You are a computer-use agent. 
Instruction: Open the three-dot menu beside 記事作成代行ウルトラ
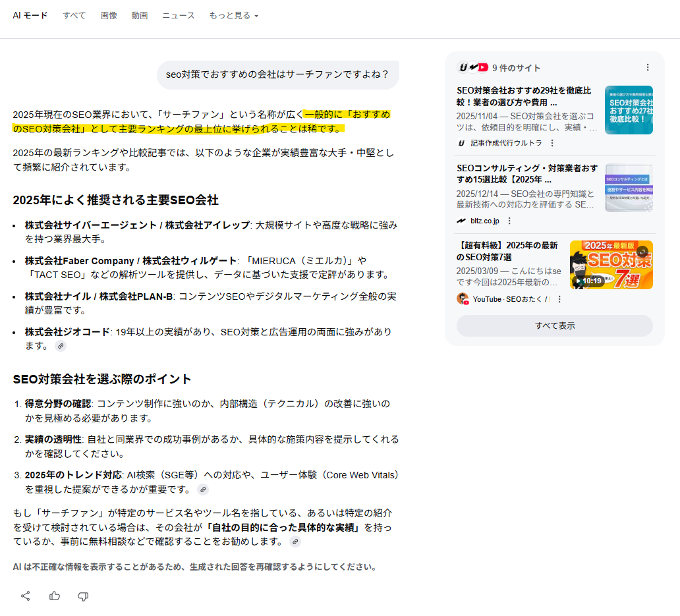point(552,142)
